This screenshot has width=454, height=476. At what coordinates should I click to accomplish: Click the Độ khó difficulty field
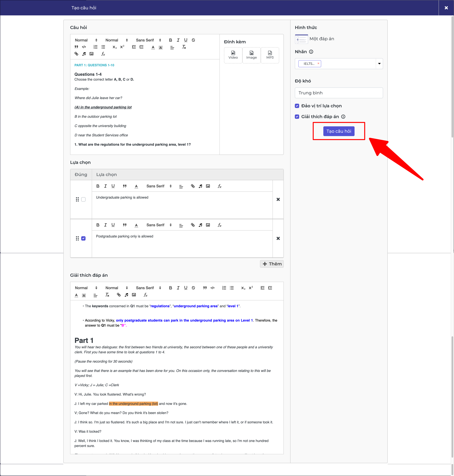[339, 93]
